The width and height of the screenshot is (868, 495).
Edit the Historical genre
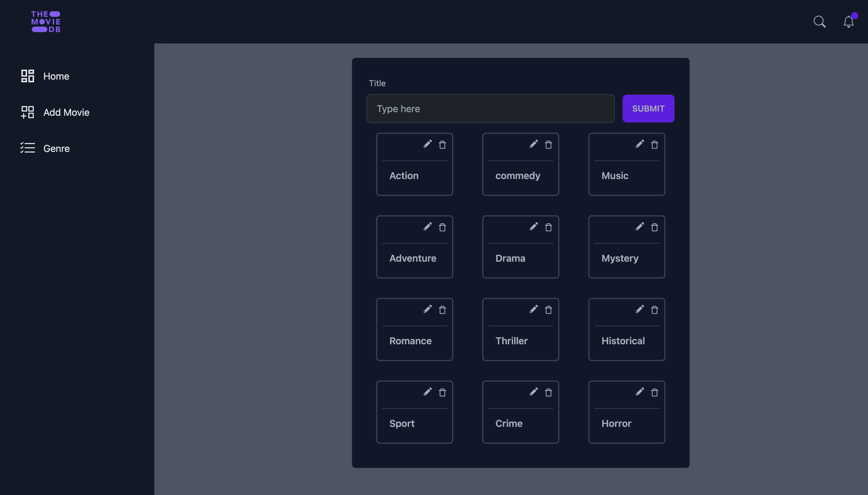click(640, 309)
